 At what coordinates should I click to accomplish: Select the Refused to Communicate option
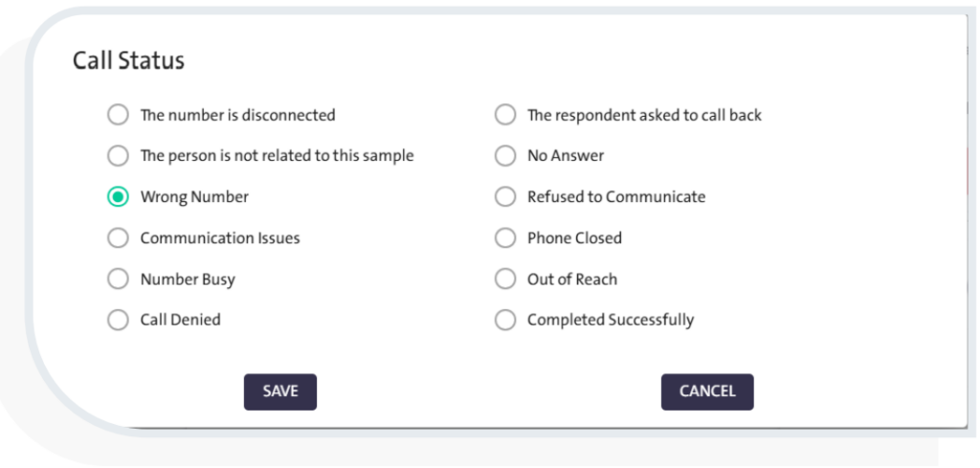(x=505, y=197)
